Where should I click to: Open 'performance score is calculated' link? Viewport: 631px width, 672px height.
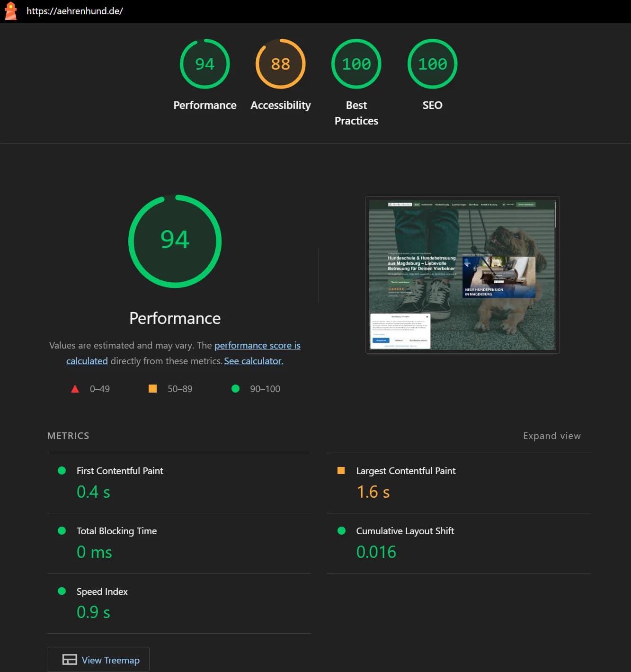point(257,345)
